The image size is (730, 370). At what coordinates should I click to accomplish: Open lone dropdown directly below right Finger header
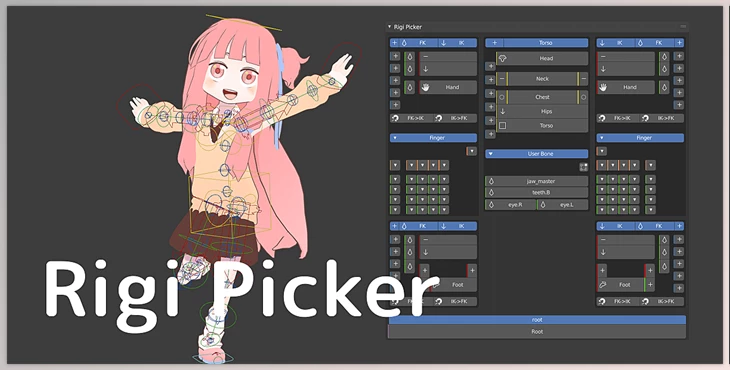click(x=602, y=151)
